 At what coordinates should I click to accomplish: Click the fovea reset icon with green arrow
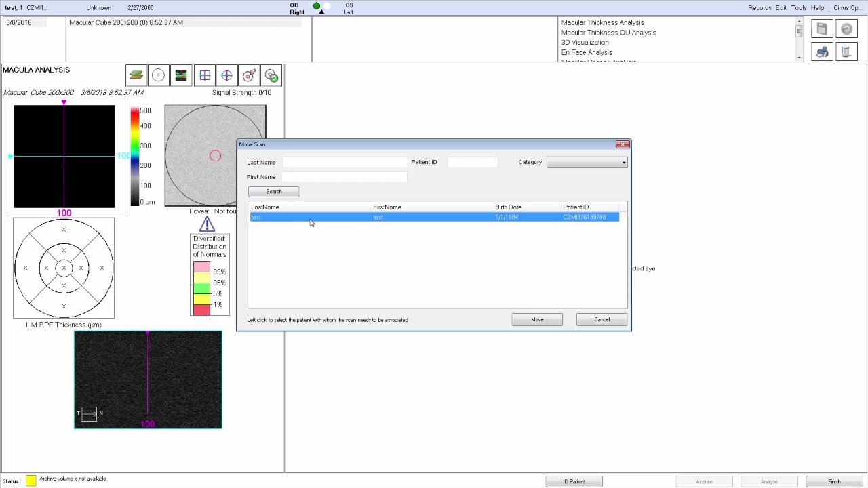271,76
